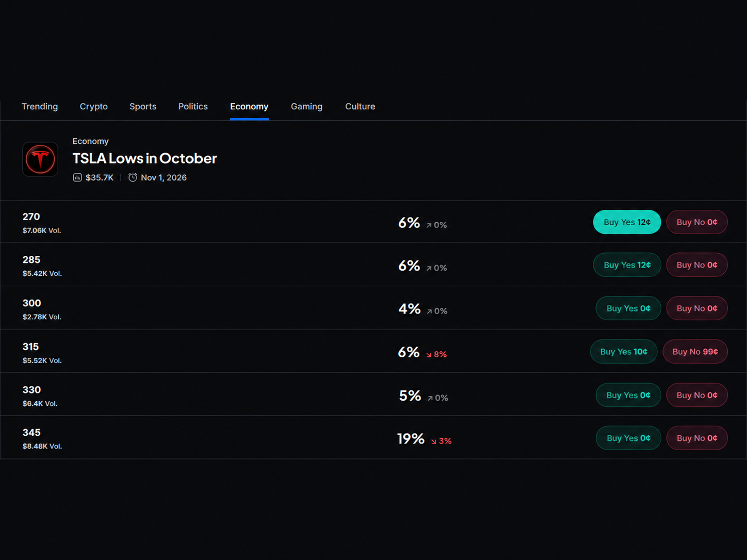
Task: Buy Yes 0¢ on the 300 row
Action: point(628,308)
